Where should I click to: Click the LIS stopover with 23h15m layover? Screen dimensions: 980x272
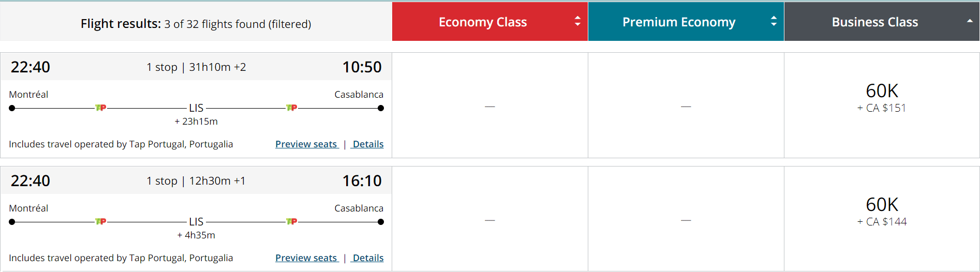196,108
